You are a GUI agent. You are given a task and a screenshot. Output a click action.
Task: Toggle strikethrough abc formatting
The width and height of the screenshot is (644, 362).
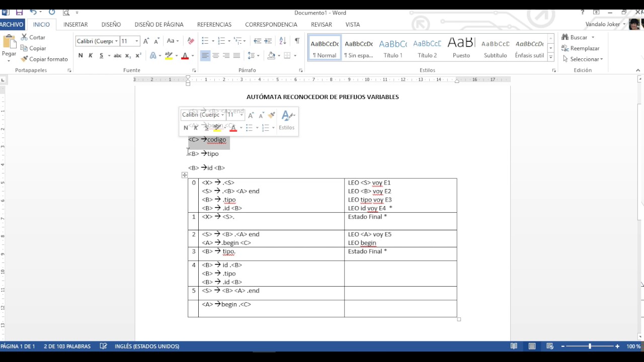pyautogui.click(x=117, y=55)
